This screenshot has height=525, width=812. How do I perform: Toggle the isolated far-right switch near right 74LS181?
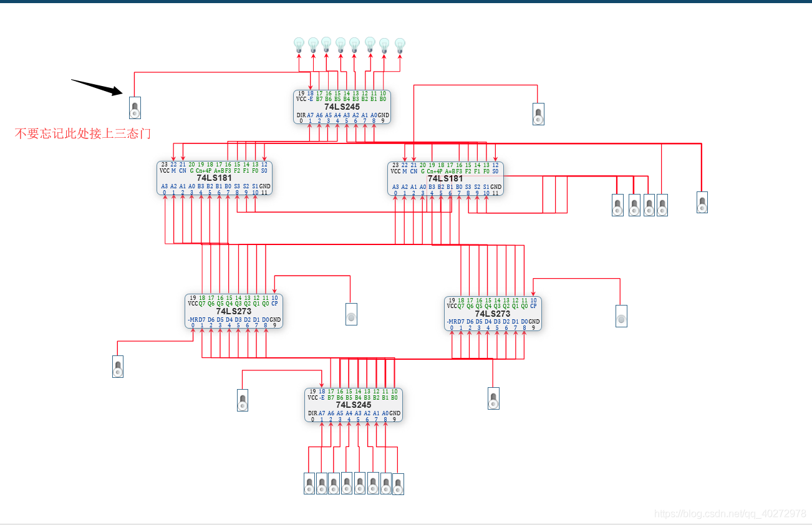pyautogui.click(x=702, y=202)
